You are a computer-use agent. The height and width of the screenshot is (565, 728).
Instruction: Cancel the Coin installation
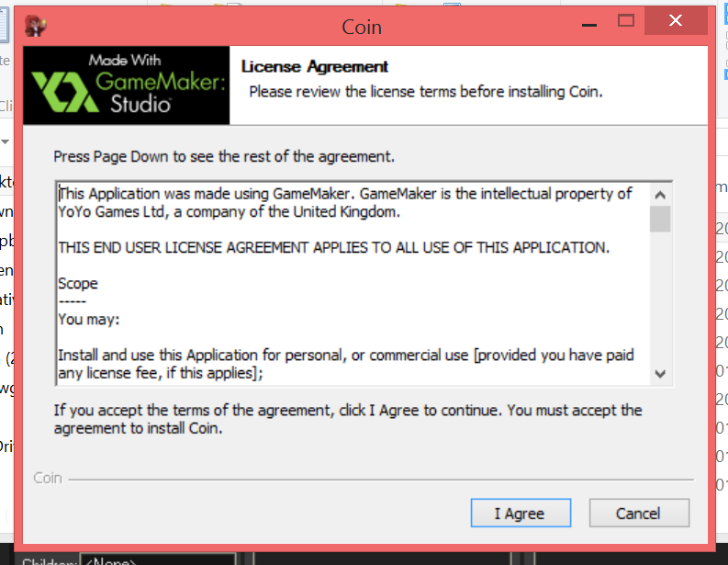pos(639,513)
